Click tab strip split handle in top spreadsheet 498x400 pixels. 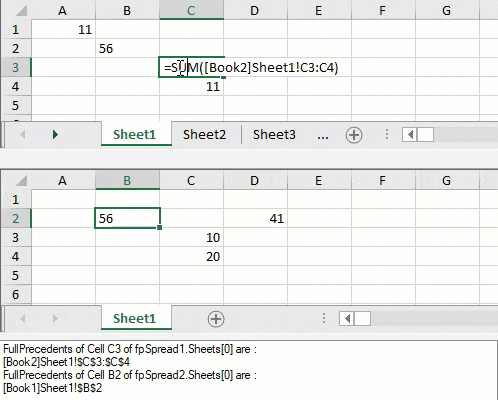point(387,134)
